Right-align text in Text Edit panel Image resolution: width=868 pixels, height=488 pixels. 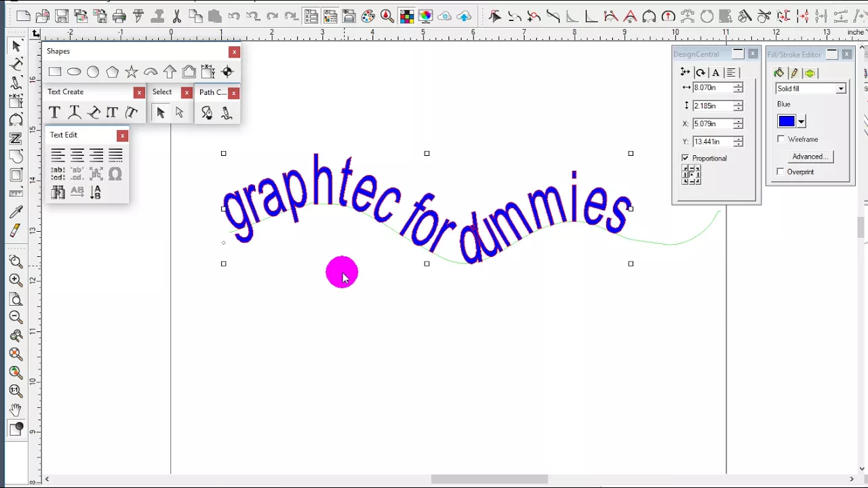coord(96,155)
